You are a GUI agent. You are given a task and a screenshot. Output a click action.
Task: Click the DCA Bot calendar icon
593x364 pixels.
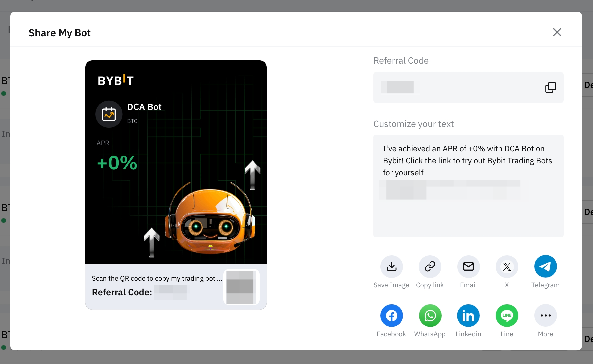(x=109, y=114)
